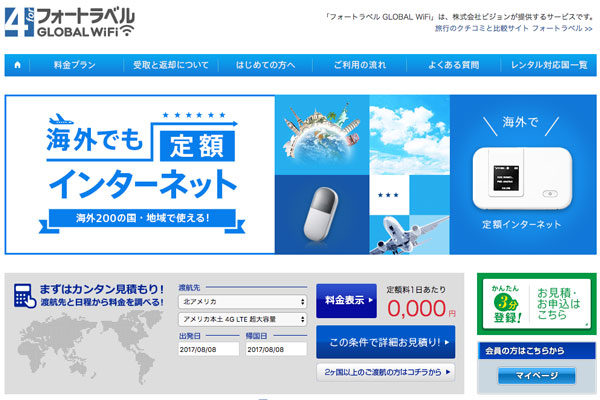The image size is (600, 400).
Task: Click the home icon in navigation bar
Action: [x=17, y=65]
